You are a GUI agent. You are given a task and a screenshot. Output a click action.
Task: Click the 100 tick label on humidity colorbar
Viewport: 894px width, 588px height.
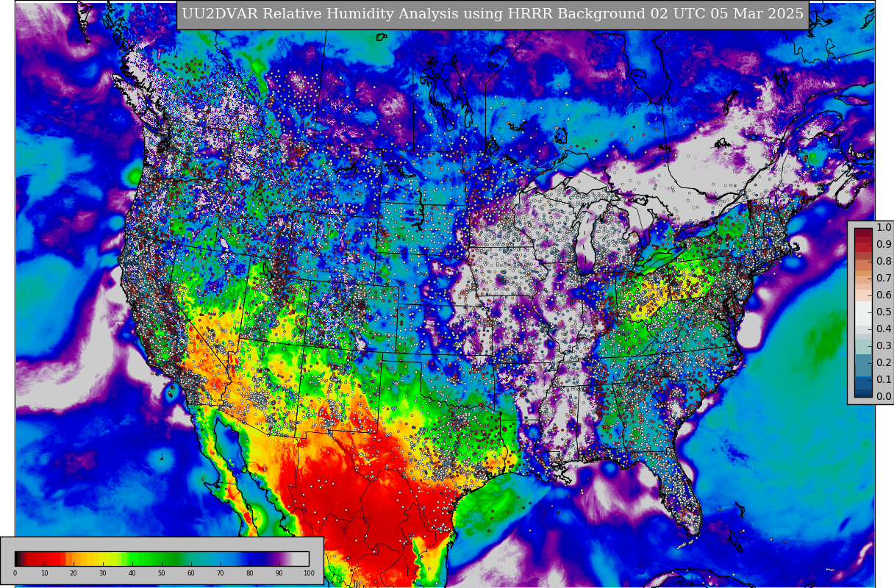(309, 573)
